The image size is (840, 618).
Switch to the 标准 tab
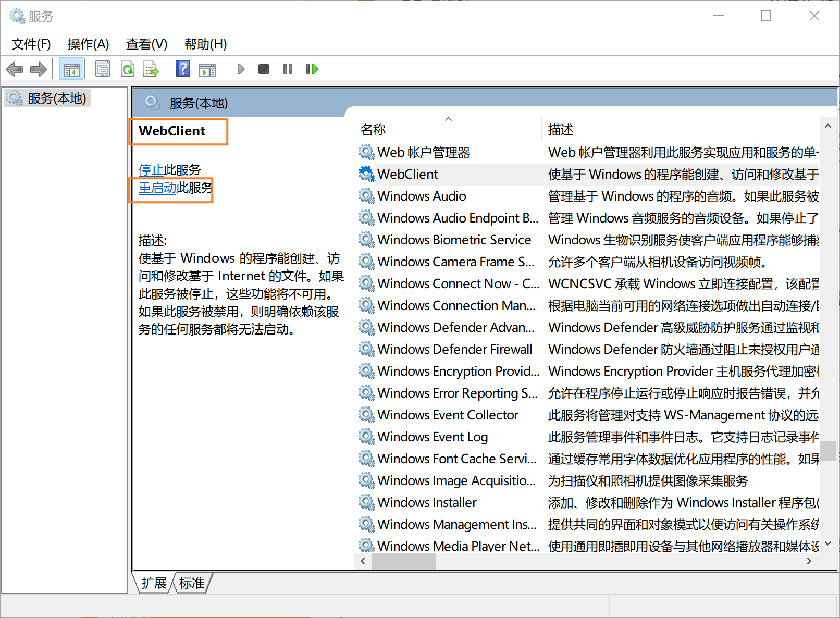pyautogui.click(x=192, y=583)
